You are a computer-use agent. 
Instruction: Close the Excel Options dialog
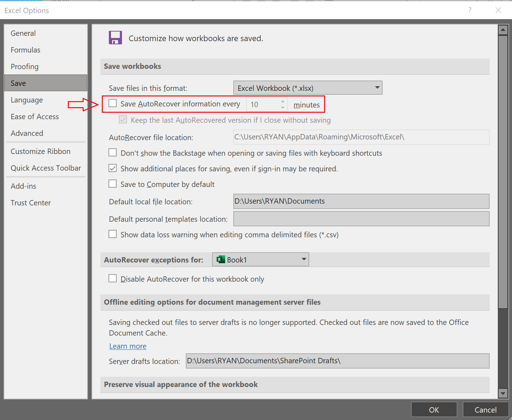498,10
